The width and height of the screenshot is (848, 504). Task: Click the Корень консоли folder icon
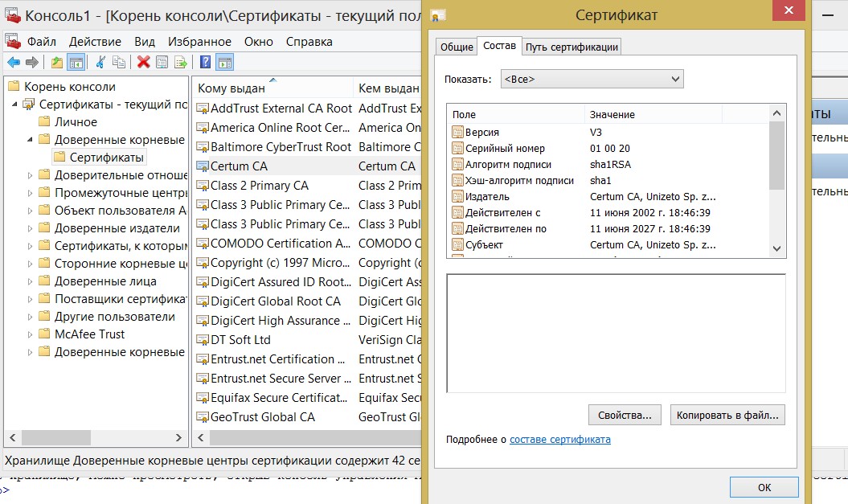[x=14, y=86]
